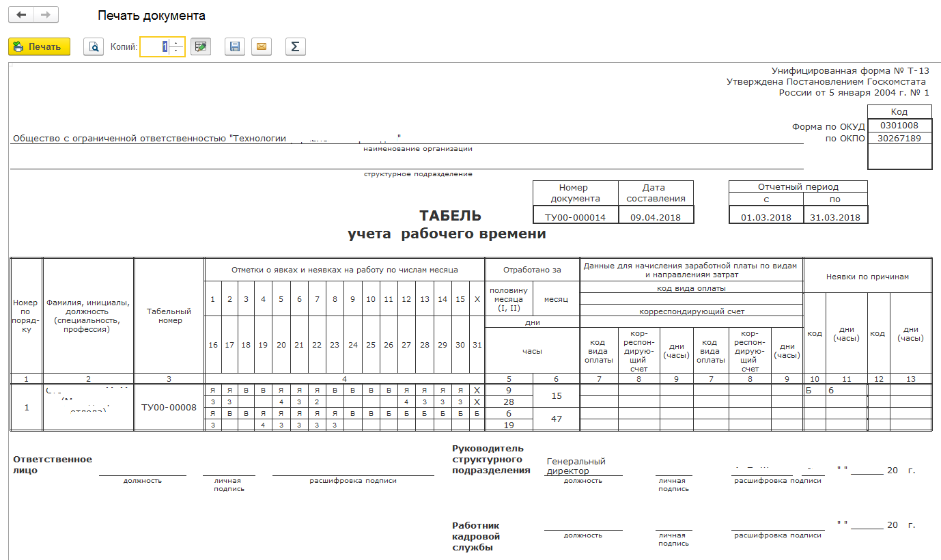941x560 pixels.
Task: Select the Генеральный директор position text
Action: (576, 466)
